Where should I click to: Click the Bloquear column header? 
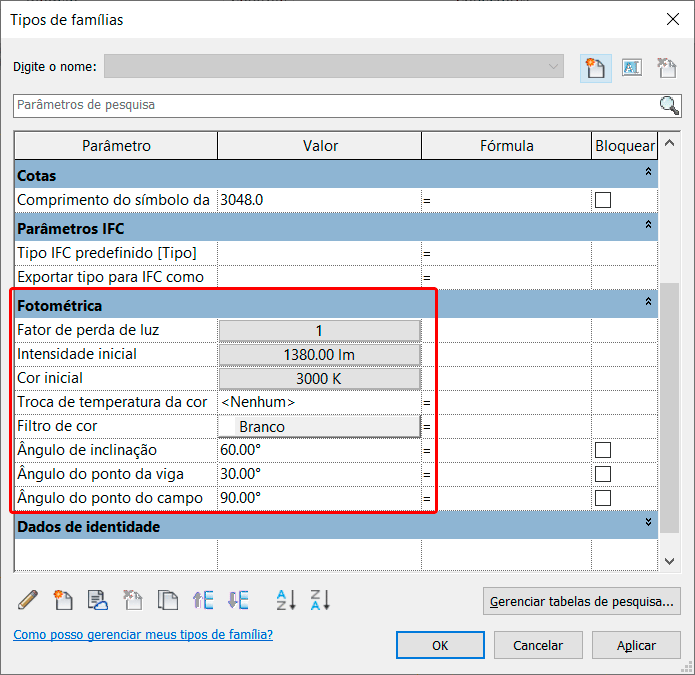[x=625, y=146]
